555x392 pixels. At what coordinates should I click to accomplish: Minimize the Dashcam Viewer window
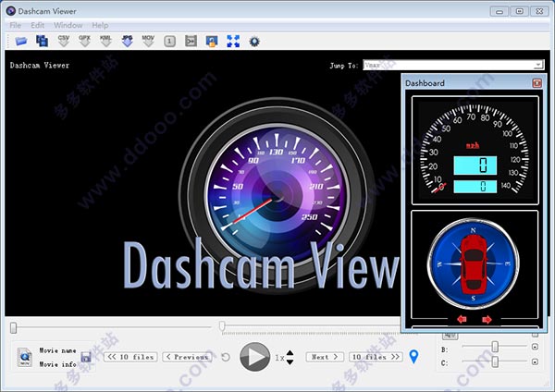499,11
